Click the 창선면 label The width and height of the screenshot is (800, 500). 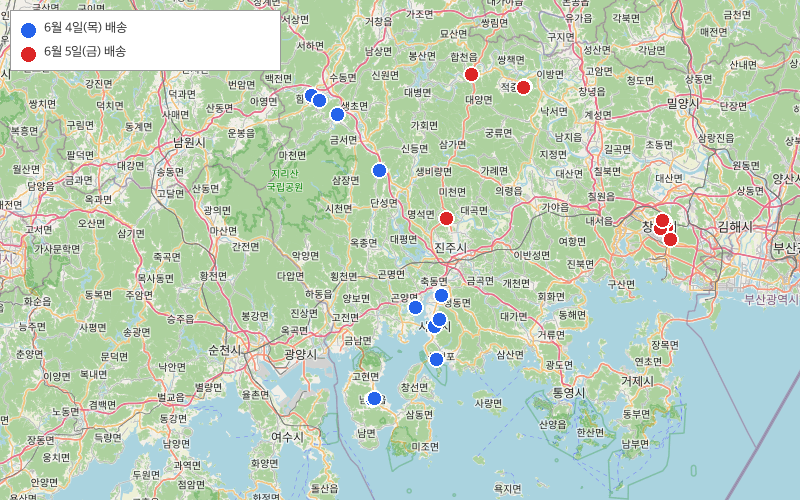click(414, 387)
